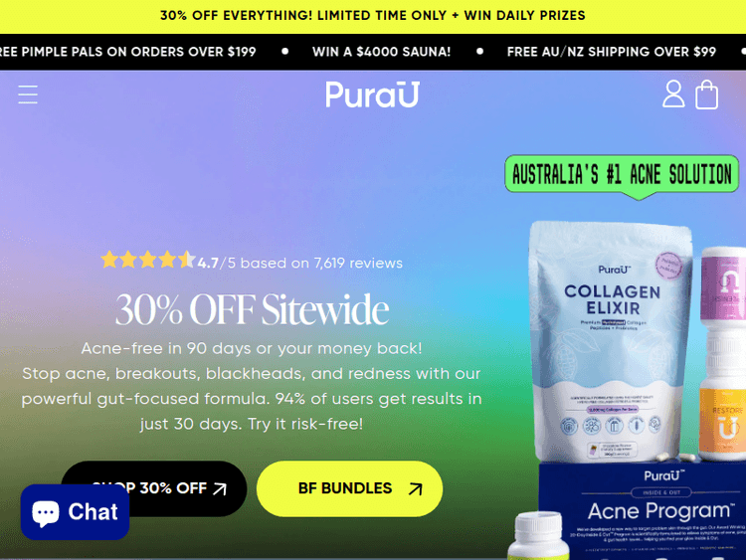This screenshot has width=746, height=560.
Task: Click WIN A $4000 SAUNA announcement
Action: 381,52
